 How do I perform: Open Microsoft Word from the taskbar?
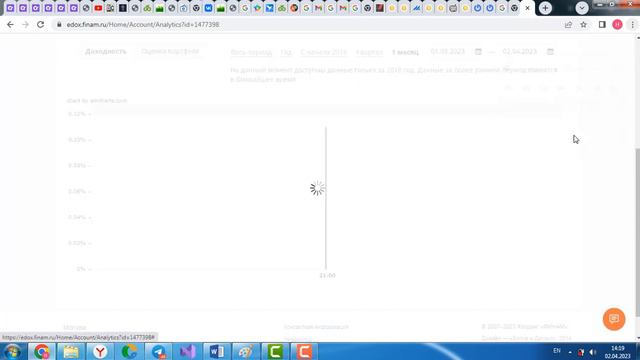(x=217, y=351)
